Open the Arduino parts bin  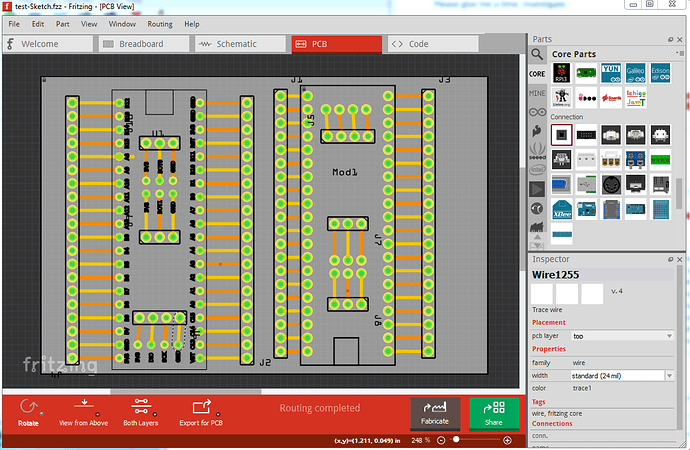click(x=537, y=112)
